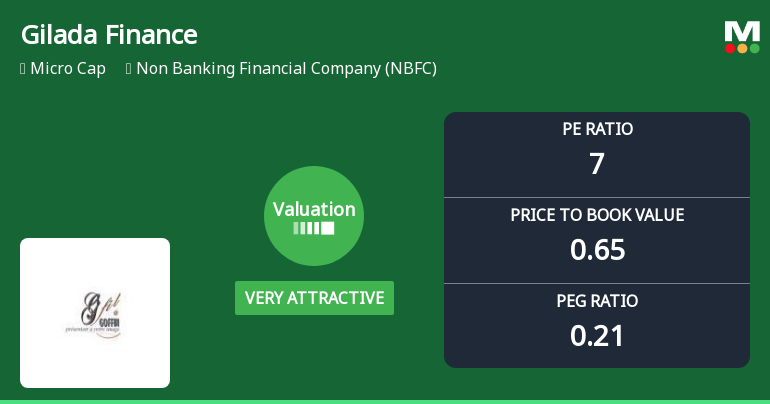This screenshot has height=404, width=770.
Task: Select the Micro Cap label
Action: [x=69, y=69]
